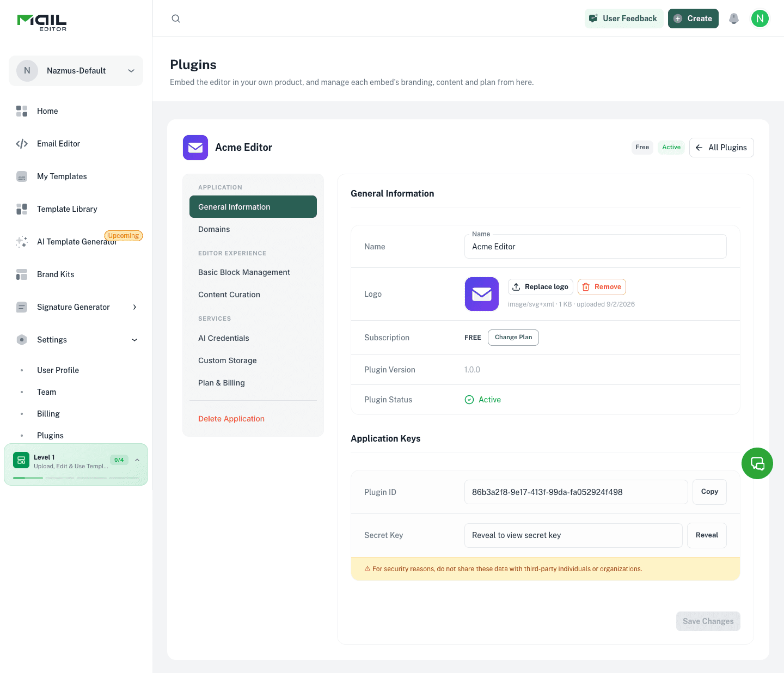Open the Domains section
784x673 pixels.
253,229
